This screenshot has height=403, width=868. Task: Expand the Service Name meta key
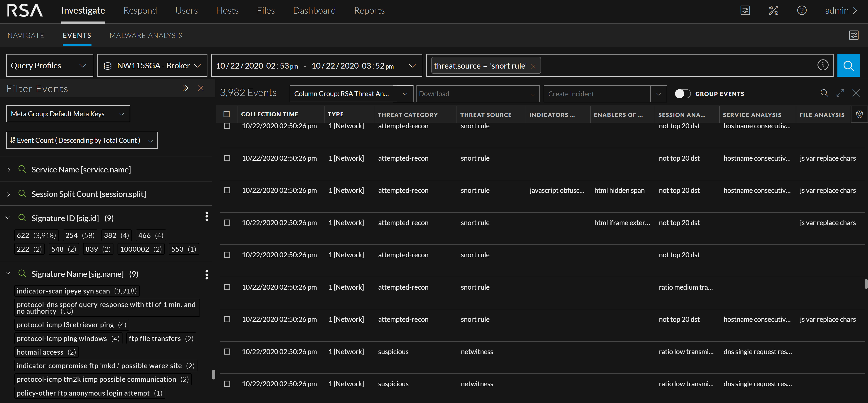point(9,170)
